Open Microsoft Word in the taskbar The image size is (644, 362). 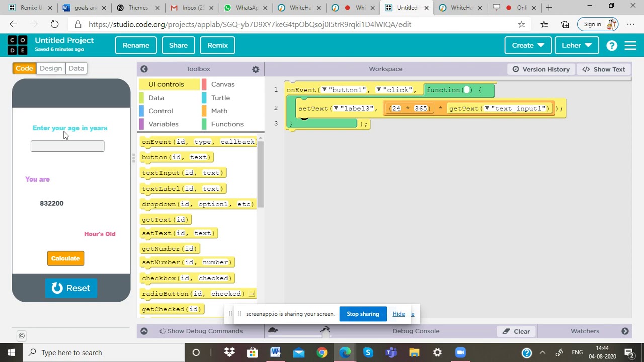click(x=275, y=352)
